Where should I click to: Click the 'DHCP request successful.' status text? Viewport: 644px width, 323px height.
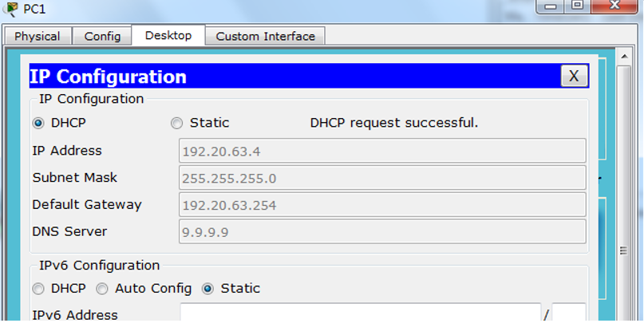394,123
